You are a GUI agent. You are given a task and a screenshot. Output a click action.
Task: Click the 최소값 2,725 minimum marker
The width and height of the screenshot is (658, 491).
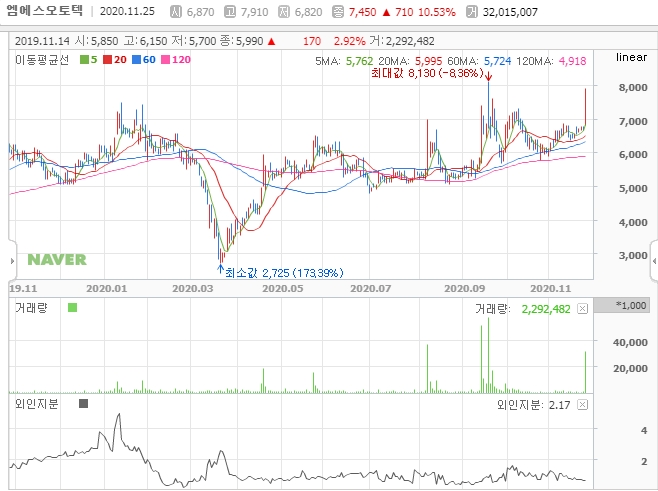coord(284,273)
